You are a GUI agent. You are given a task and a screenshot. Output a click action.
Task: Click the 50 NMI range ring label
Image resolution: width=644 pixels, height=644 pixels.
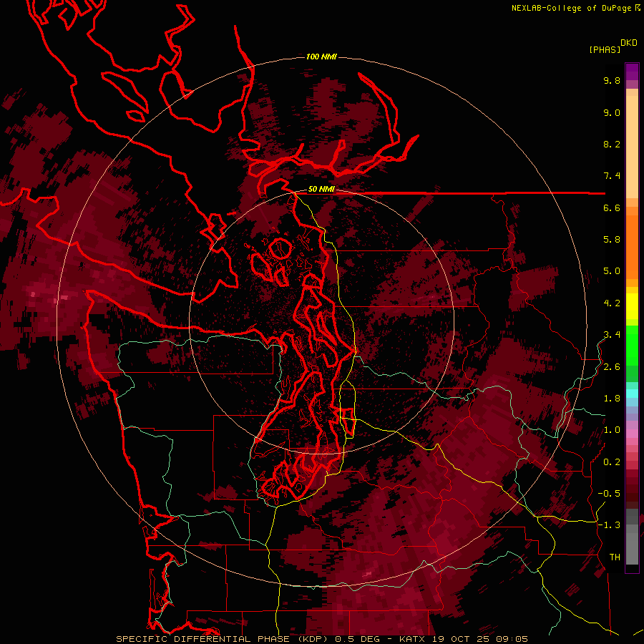321,190
